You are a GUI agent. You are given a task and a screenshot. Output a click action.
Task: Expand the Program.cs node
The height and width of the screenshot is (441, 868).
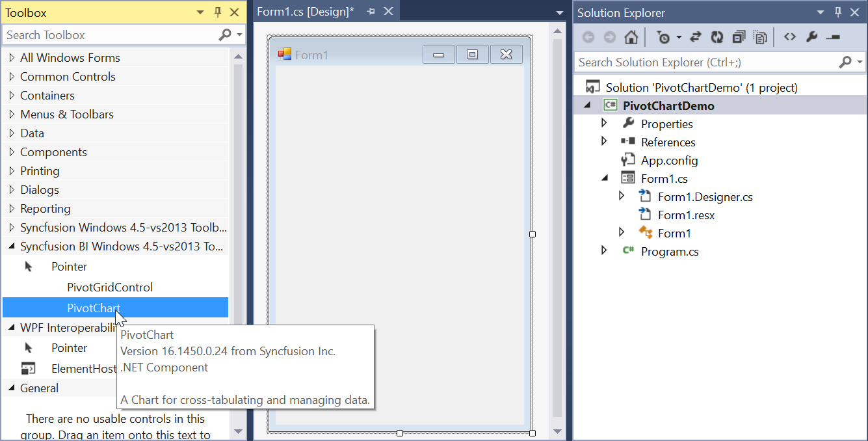pos(604,250)
